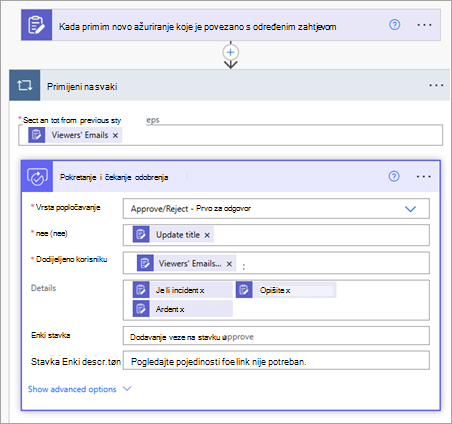
Task: Click the Show advanced options link
Action: (x=72, y=389)
